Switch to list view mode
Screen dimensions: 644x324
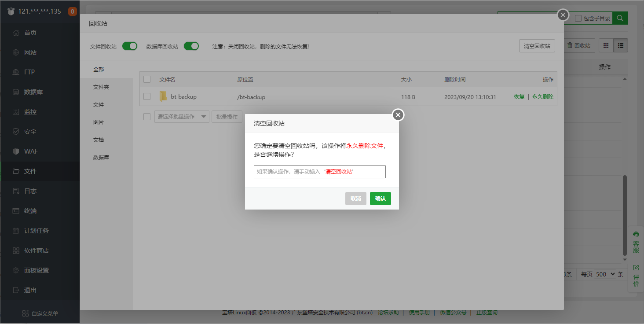click(621, 45)
